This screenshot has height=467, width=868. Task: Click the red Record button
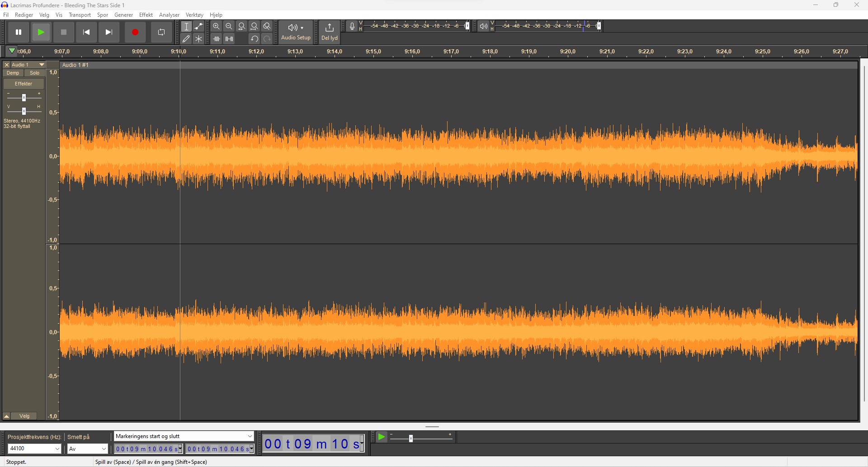point(135,32)
